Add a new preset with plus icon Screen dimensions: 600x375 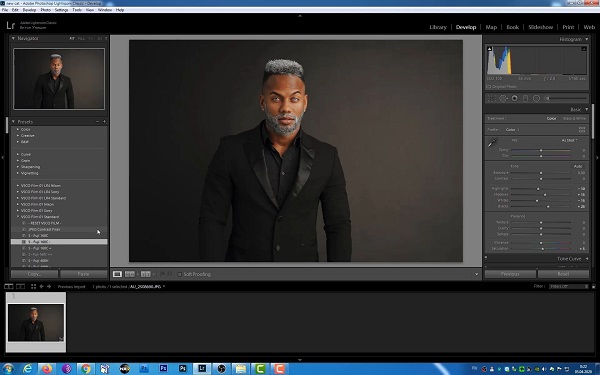coord(104,122)
